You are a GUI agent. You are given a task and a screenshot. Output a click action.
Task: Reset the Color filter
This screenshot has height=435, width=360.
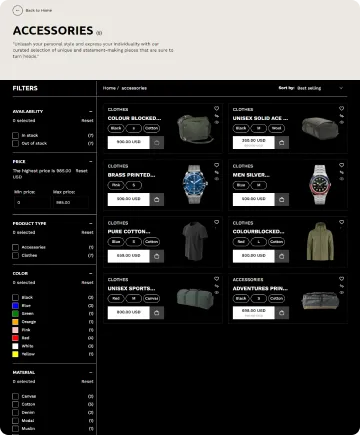[87, 282]
